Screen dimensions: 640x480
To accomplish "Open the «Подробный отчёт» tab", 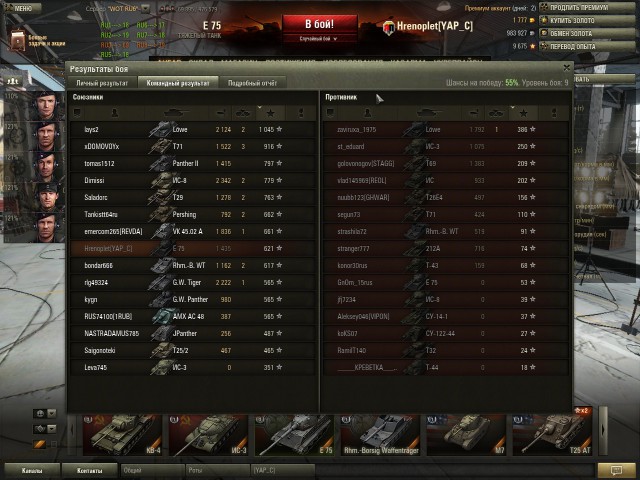I will point(252,83).
